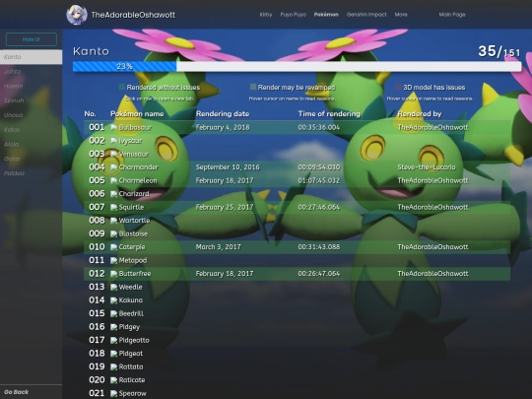Image resolution: width=532 pixels, height=399 pixels.
Task: Click Steve-the-Lucario in the Rendered by column
Action: (427, 167)
